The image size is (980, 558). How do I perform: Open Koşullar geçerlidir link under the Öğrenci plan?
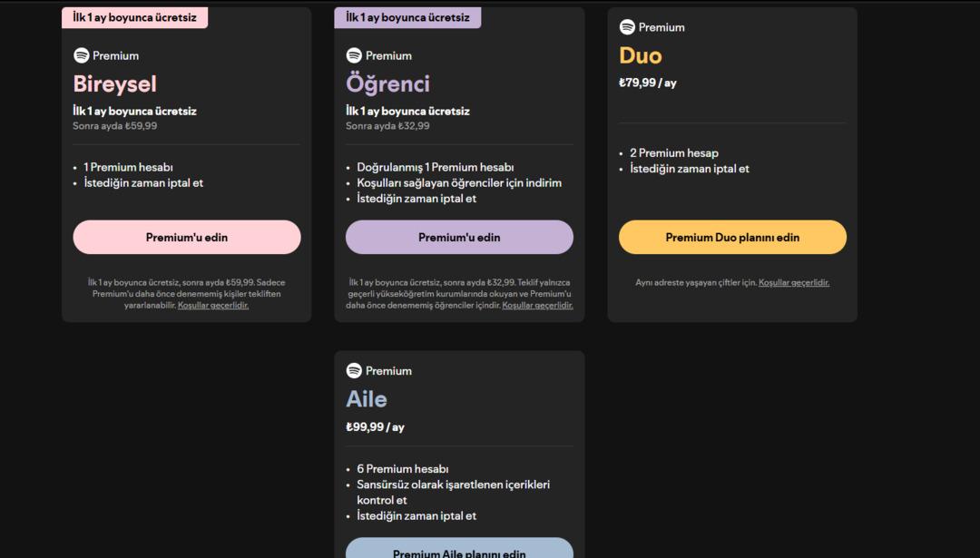click(x=537, y=306)
